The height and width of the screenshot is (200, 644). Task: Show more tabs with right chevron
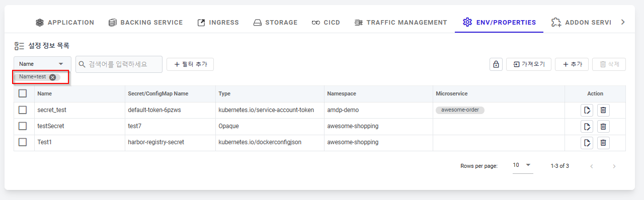click(623, 22)
